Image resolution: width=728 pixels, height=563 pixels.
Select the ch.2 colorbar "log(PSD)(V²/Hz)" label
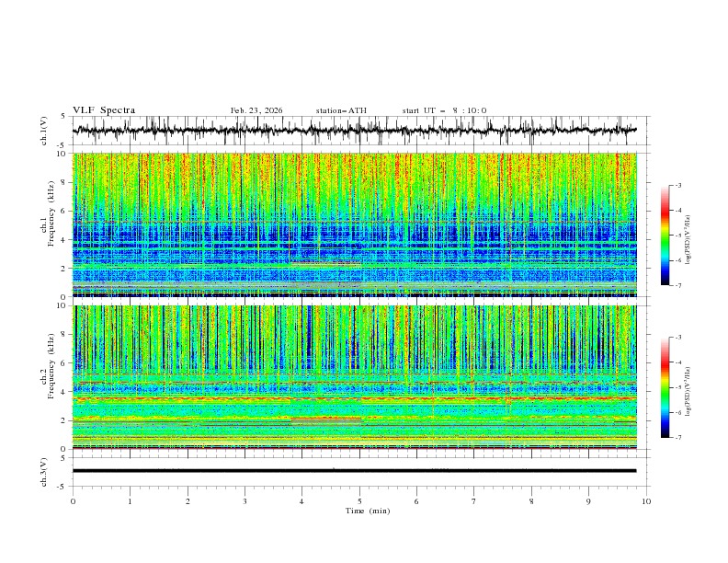click(x=688, y=392)
